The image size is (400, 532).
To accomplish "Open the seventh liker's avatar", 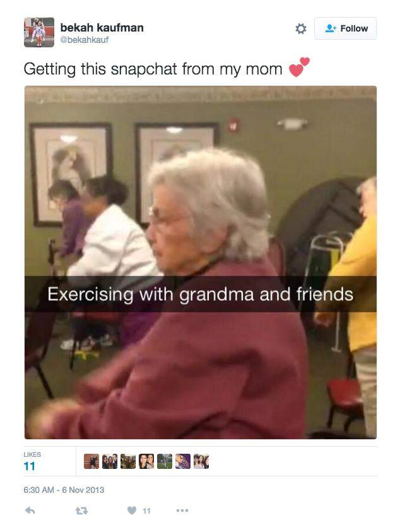I will click(x=201, y=461).
